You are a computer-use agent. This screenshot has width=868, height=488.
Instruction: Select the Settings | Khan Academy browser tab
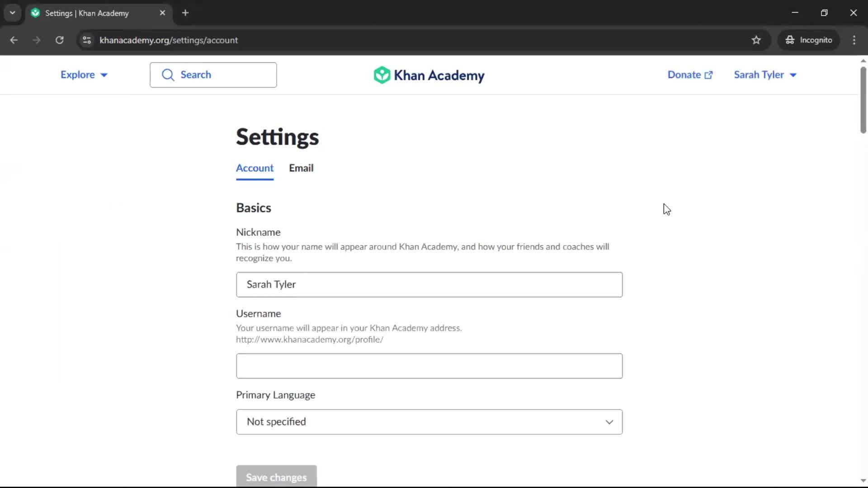pyautogui.click(x=99, y=13)
